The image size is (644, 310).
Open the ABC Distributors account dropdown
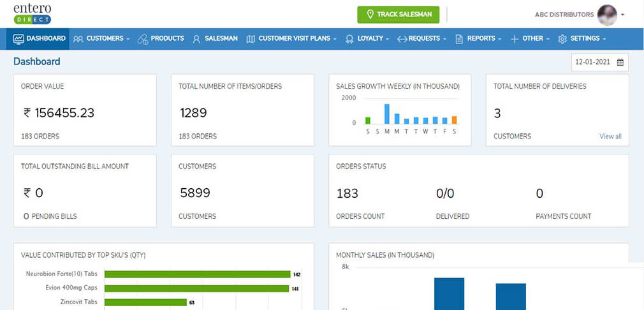coord(622,15)
